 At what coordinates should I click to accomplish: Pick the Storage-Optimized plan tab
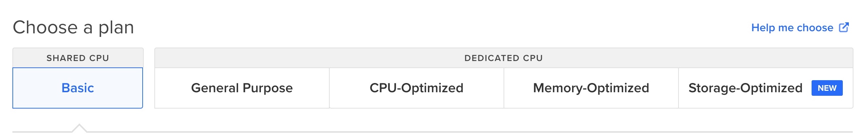tap(765, 88)
